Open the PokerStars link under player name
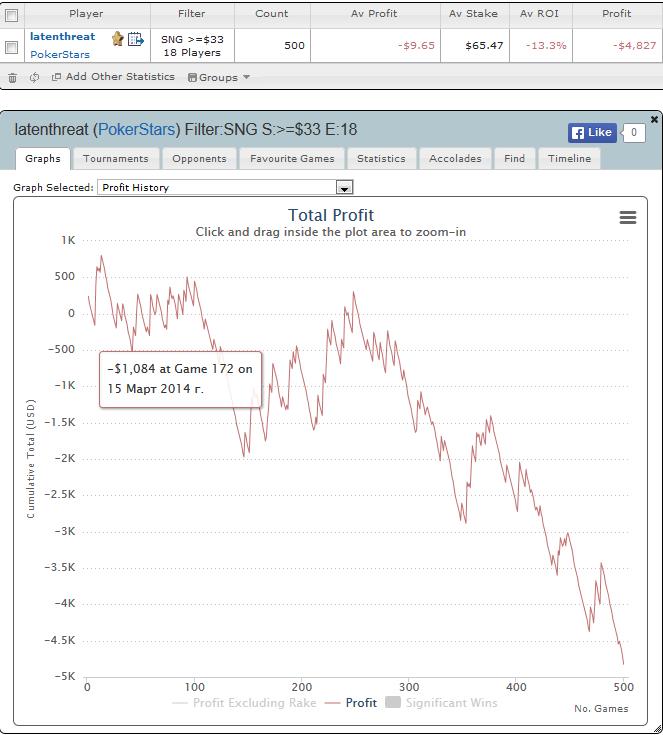The width and height of the screenshot is (663, 735). [x=60, y=54]
